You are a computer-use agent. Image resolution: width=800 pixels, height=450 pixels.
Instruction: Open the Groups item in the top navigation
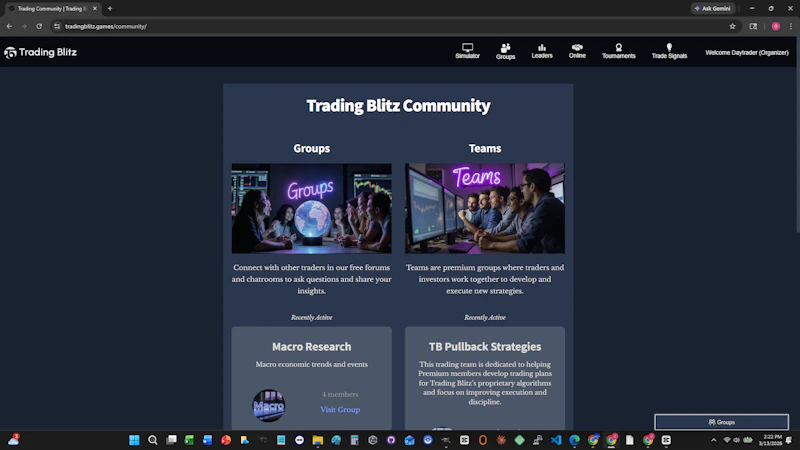pos(505,51)
